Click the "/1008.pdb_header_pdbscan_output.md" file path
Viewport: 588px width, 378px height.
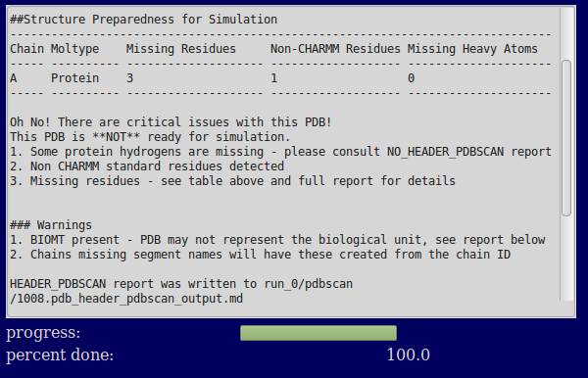click(126, 299)
